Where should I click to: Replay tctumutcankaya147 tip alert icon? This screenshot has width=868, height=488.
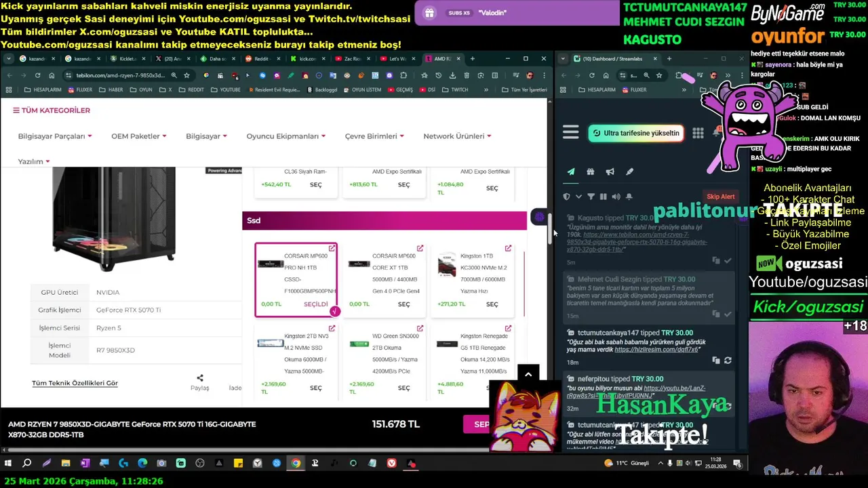pos(728,361)
